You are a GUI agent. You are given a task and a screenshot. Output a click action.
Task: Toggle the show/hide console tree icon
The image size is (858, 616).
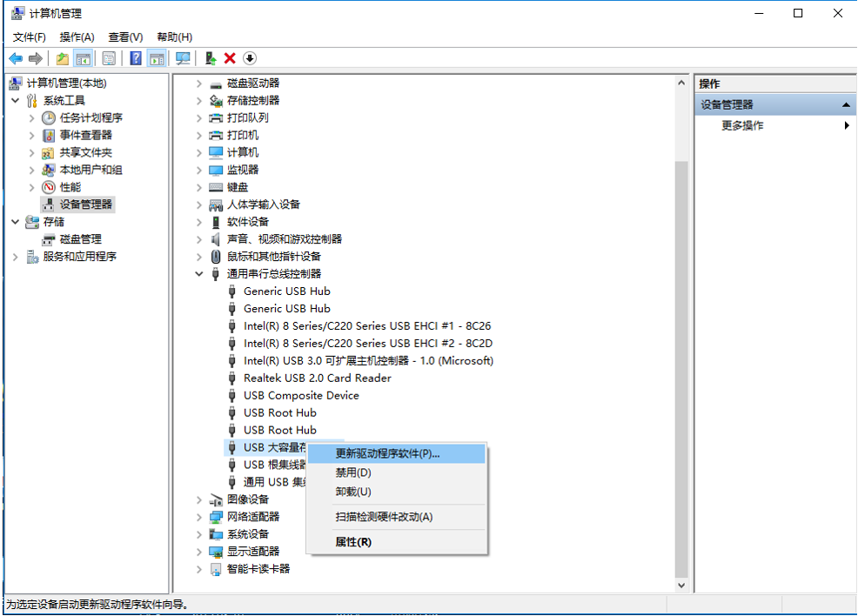point(84,58)
